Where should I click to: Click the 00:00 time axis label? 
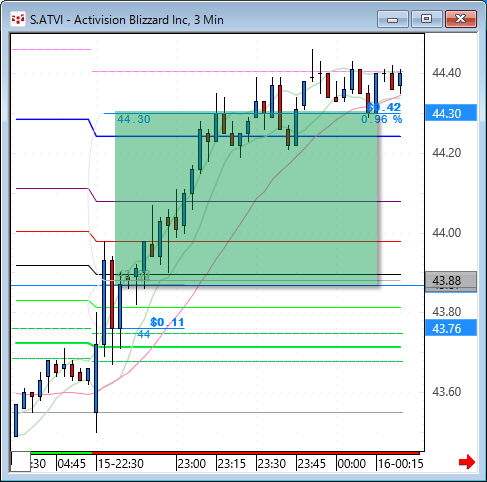tap(351, 463)
